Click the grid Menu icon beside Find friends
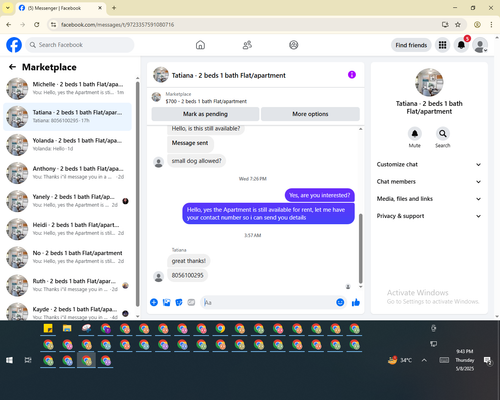This screenshot has height=400, width=500. pos(442,45)
